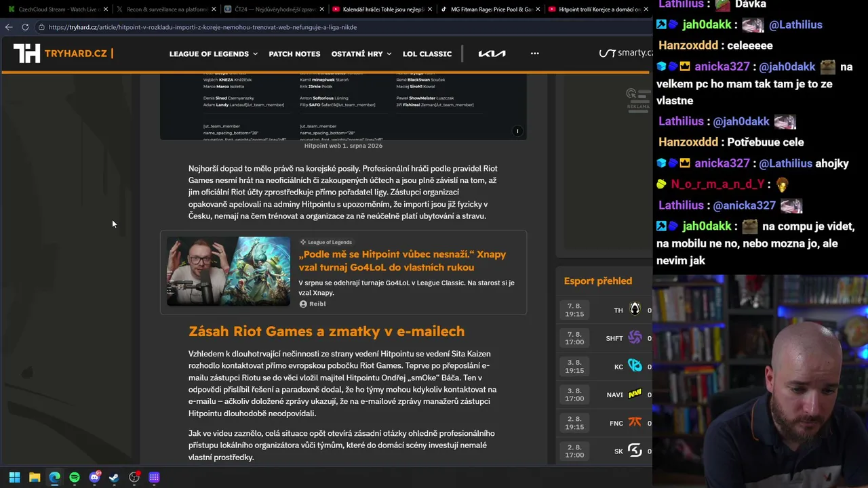Viewport: 868px width, 488px height.
Task: Open the Tryhard.cz logo homepage
Action: click(x=63, y=54)
